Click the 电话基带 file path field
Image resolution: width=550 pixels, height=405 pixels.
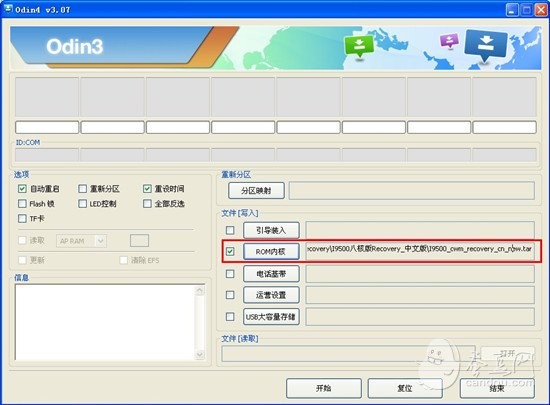pyautogui.click(x=420, y=274)
